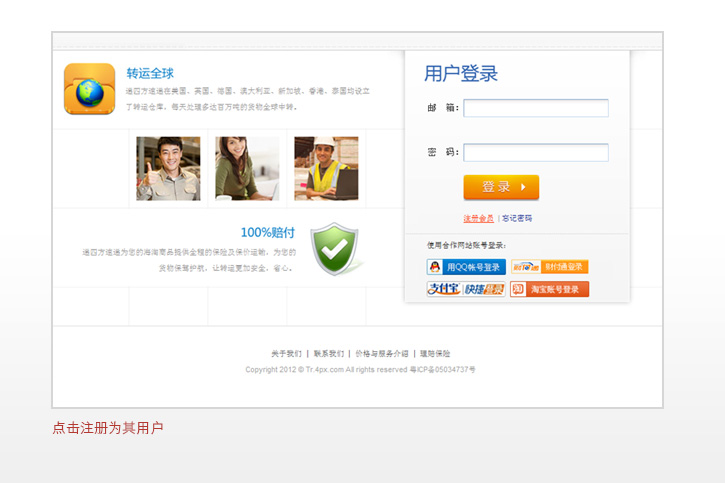The image size is (725, 483).
Task: Select the woman with laptop photo
Action: (x=246, y=169)
